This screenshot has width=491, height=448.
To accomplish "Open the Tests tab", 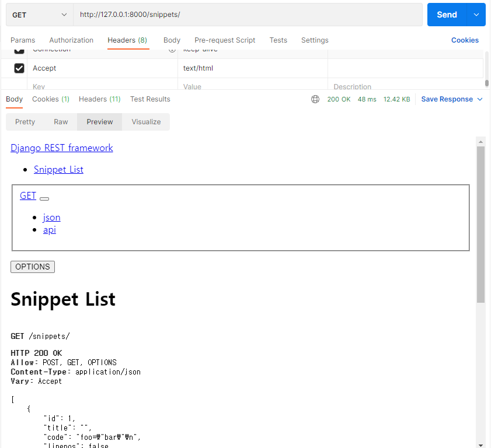I will pos(278,40).
